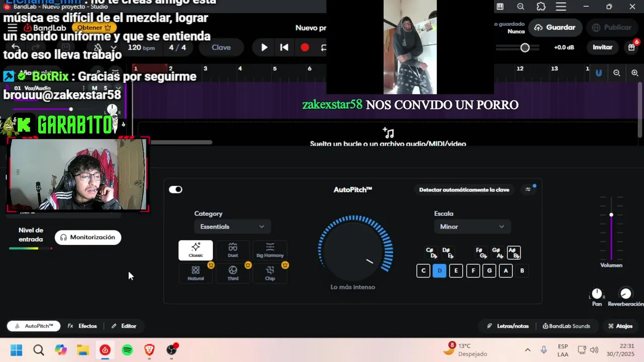
Task: Click the Guardar save button
Action: [555, 28]
